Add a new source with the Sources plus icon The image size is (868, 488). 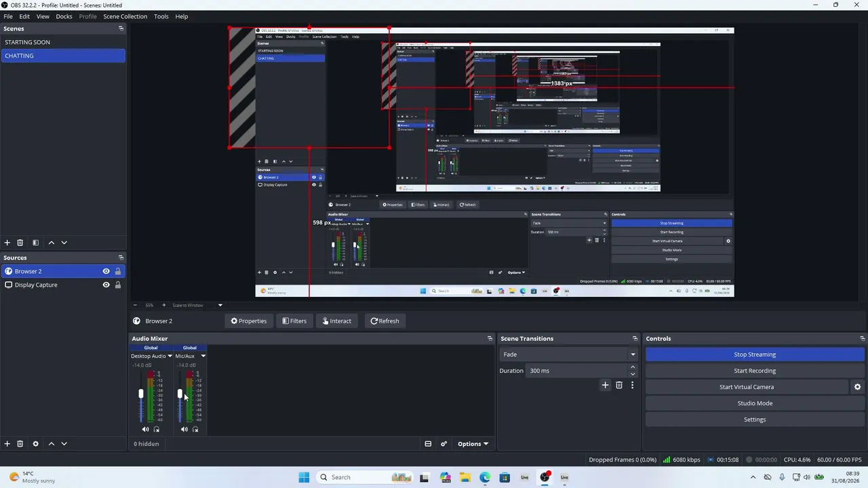coord(7,444)
